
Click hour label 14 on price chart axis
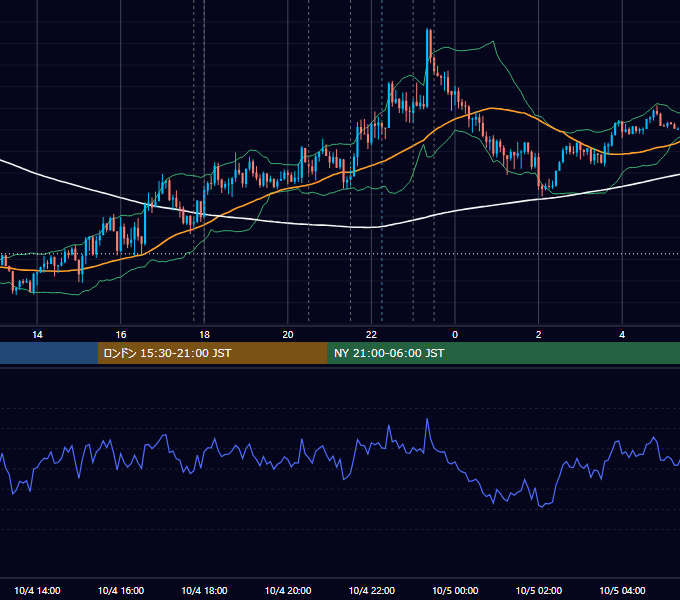tap(37, 335)
